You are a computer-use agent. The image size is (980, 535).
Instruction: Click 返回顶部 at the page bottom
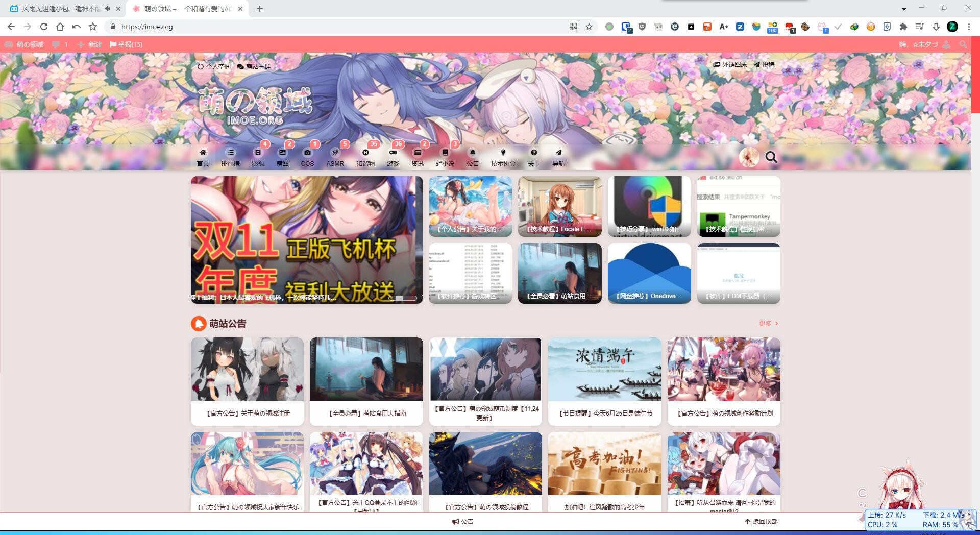tap(761, 522)
